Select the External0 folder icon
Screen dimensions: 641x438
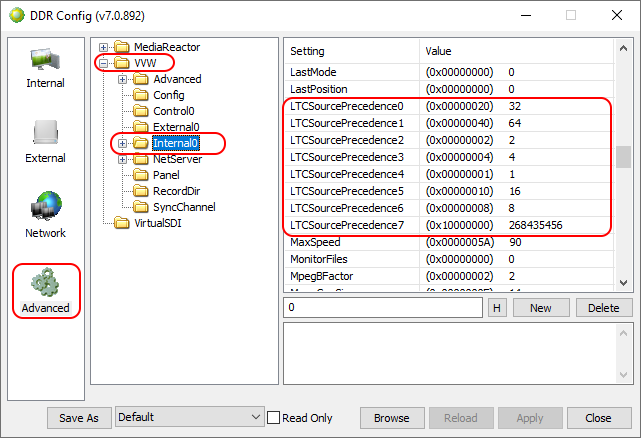point(141,127)
